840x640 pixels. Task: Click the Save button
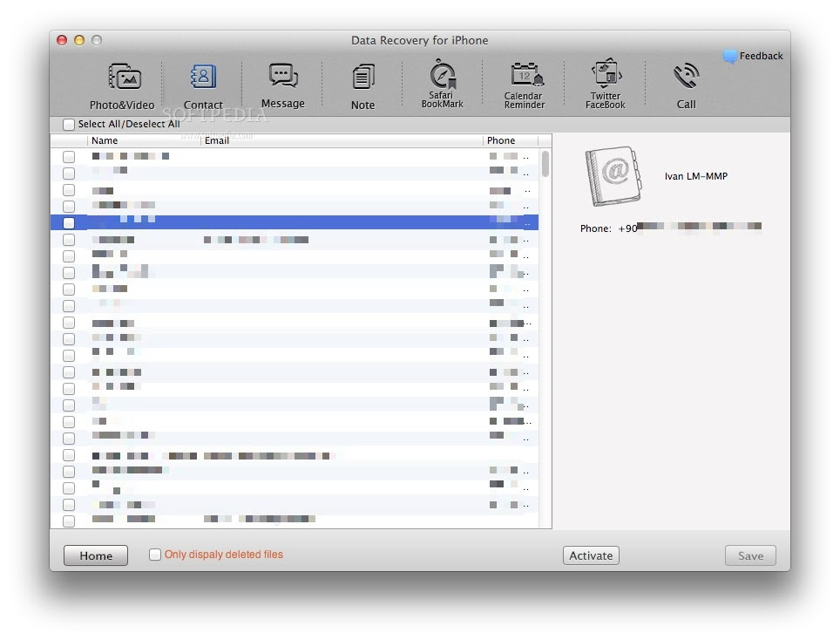pos(750,555)
